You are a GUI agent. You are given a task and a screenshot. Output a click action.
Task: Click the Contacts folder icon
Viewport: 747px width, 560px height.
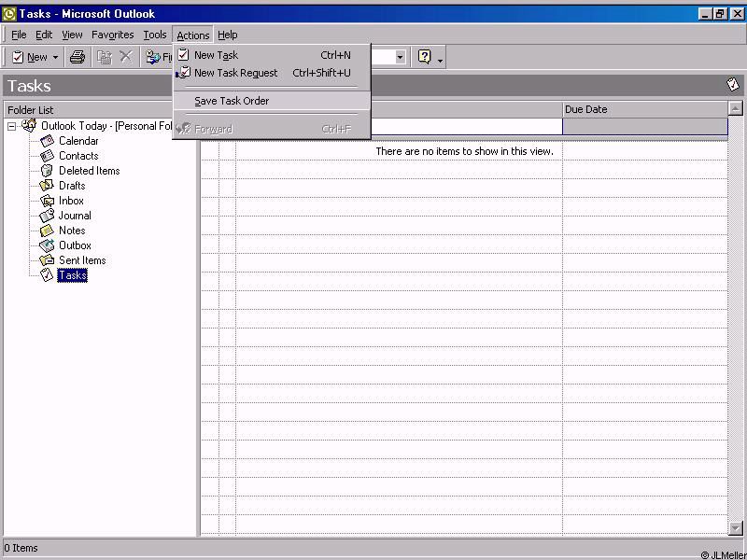[47, 156]
